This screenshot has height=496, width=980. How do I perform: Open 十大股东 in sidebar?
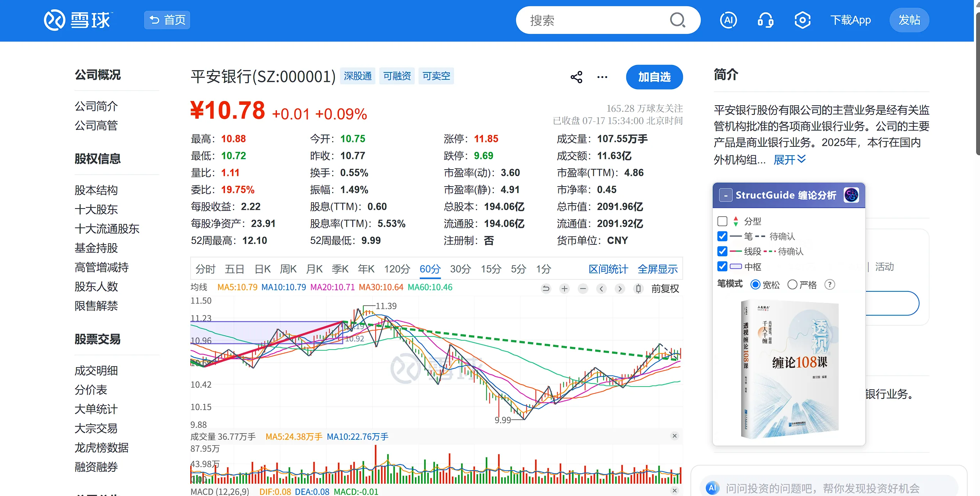(x=96, y=209)
